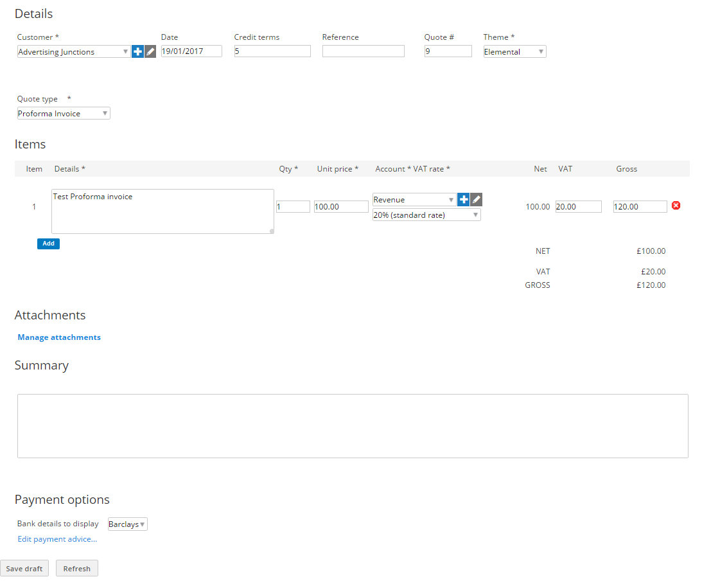The height and width of the screenshot is (588, 702).
Task: Open the Quote type dropdown
Action: click(x=64, y=113)
